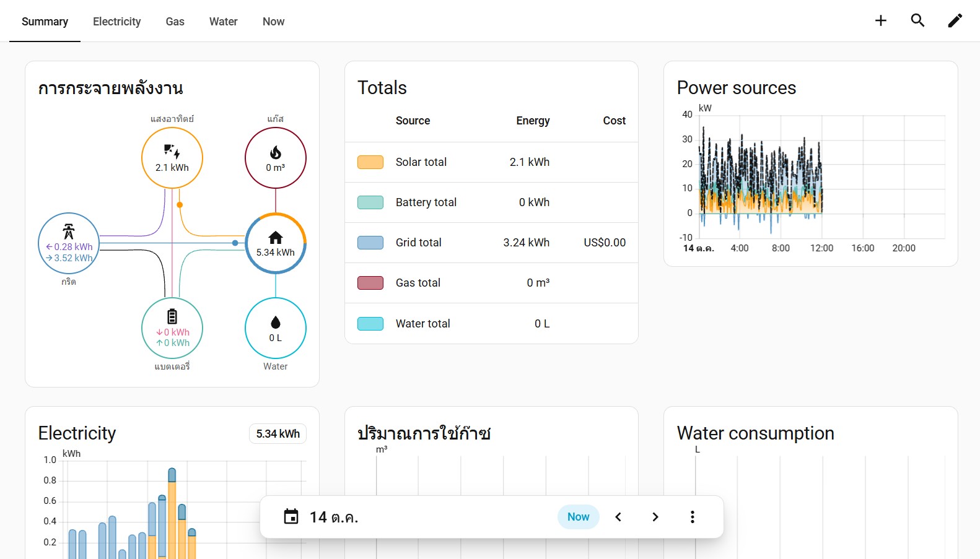Click the Now button in date bar
Screen dimensions: 980x559
click(x=579, y=517)
